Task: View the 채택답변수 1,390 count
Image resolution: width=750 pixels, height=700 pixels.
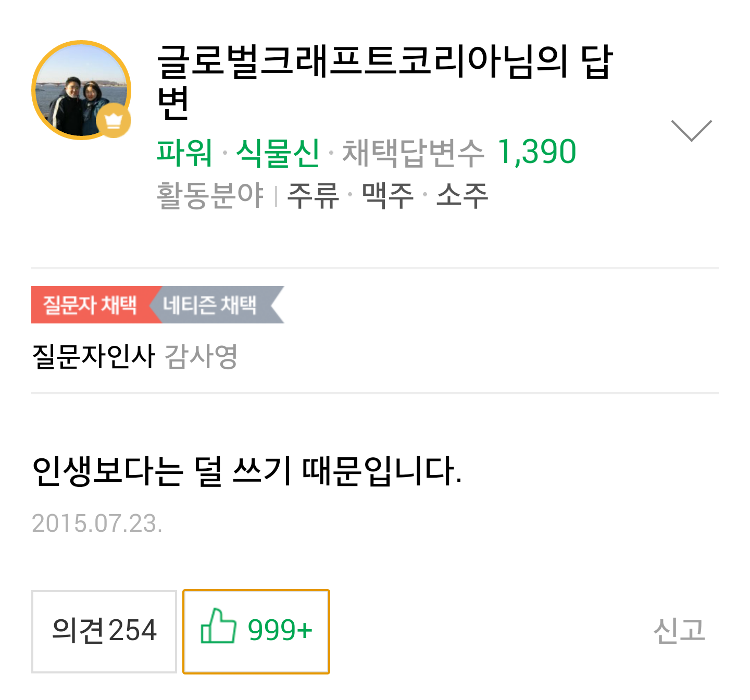Action: [x=458, y=153]
